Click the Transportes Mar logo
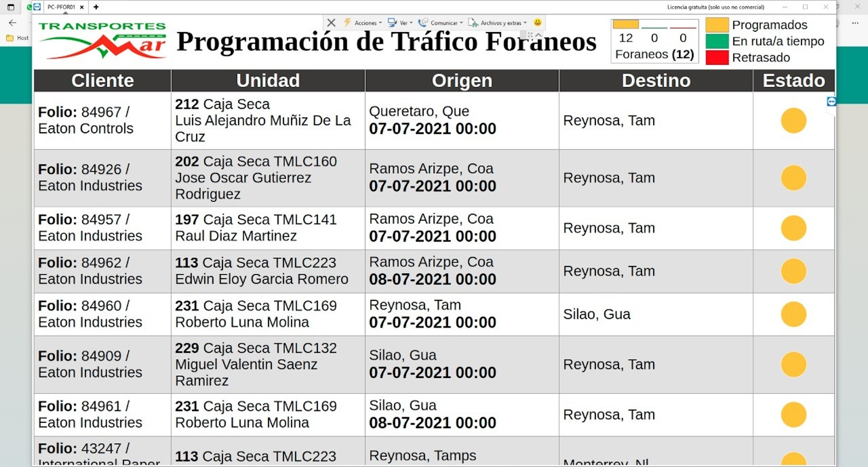Image resolution: width=868 pixels, height=467 pixels. pos(102,40)
